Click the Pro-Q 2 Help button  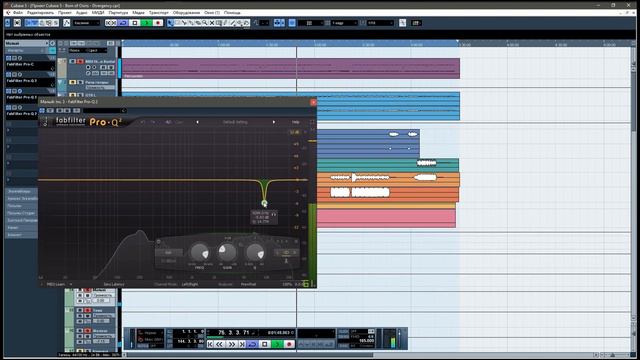click(x=296, y=122)
